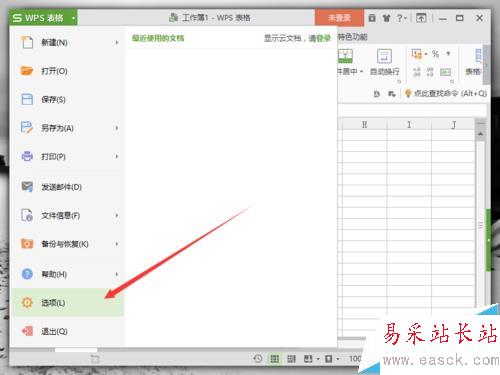Expand the 文件信息(F) submenu arrow
The image size is (500, 375).
pos(117,216)
